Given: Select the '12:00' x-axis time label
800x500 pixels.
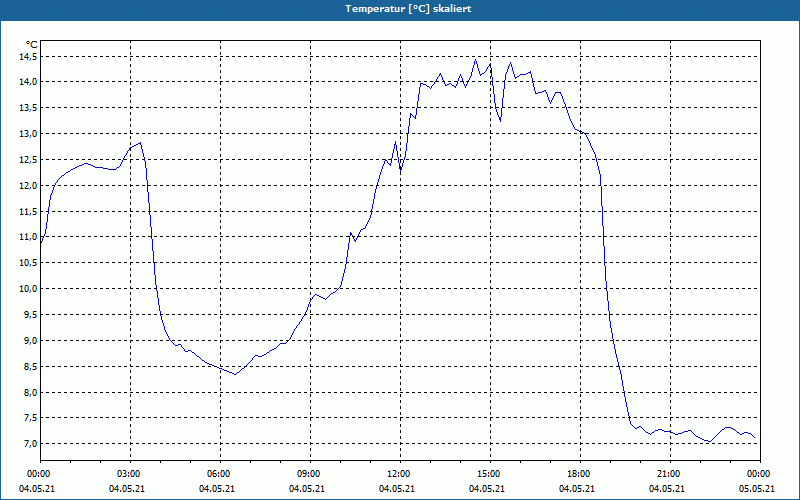Looking at the screenshot, I should click(x=399, y=474).
